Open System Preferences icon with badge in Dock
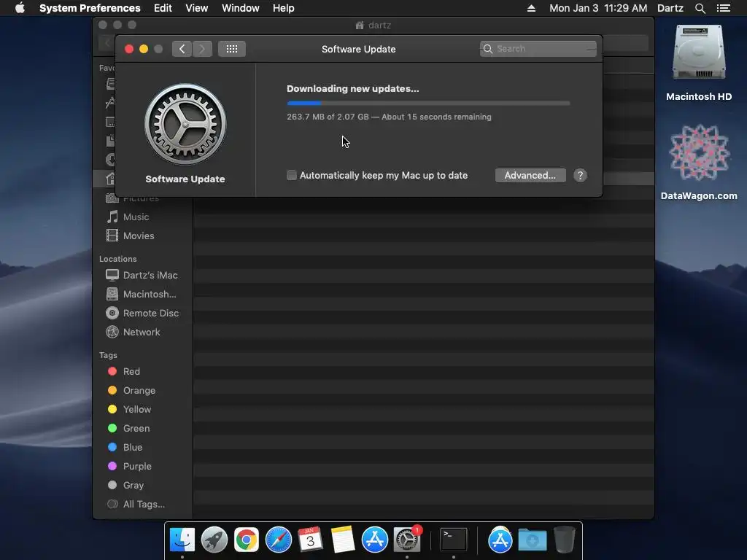747x560 pixels. (x=407, y=540)
